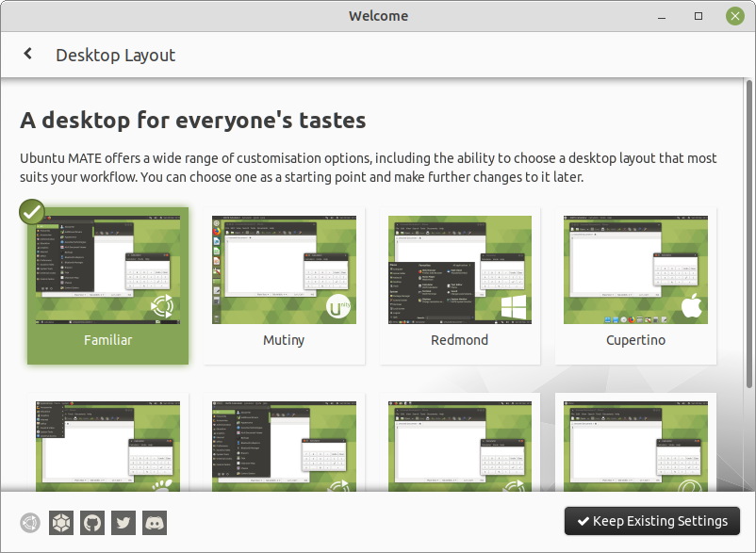
Task: Open the Ubuntu MATE GitHub page
Action: point(91,522)
